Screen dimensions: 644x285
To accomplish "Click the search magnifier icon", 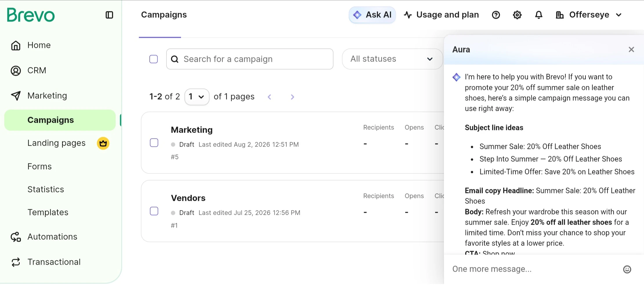I will (x=175, y=59).
